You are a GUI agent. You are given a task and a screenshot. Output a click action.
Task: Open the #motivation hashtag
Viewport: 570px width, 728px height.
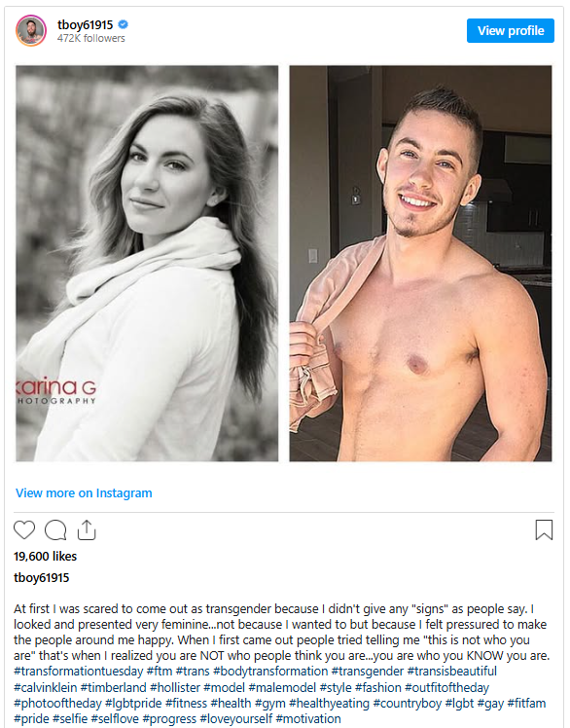(x=308, y=718)
